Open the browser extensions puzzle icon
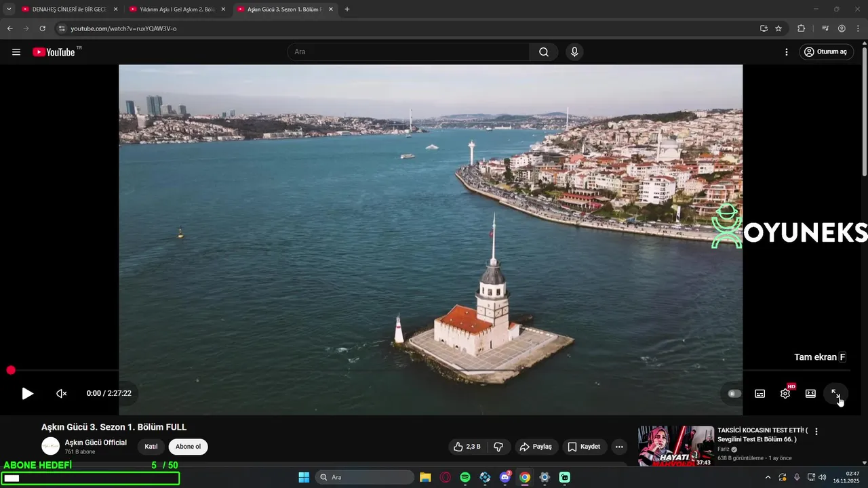This screenshot has width=868, height=488. pos(802,28)
